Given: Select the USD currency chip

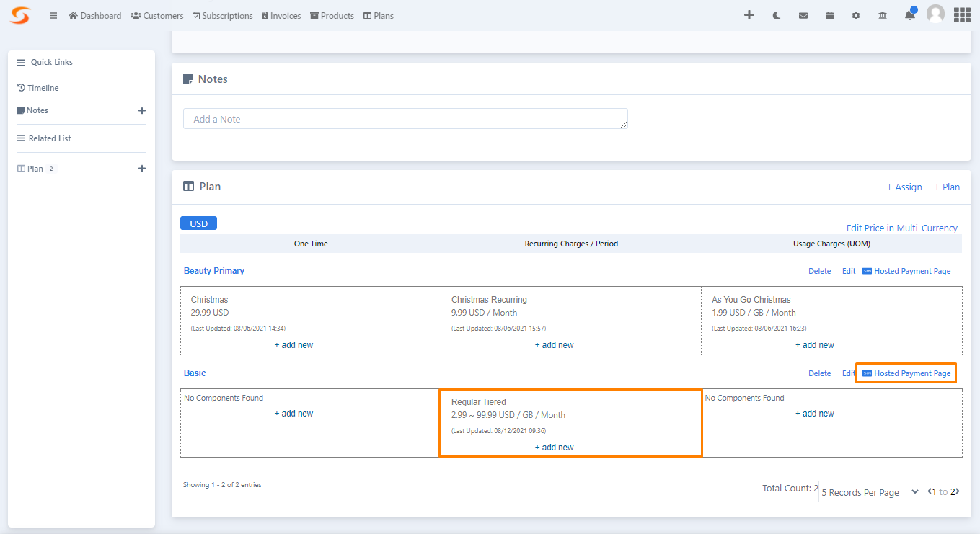Looking at the screenshot, I should pyautogui.click(x=198, y=223).
